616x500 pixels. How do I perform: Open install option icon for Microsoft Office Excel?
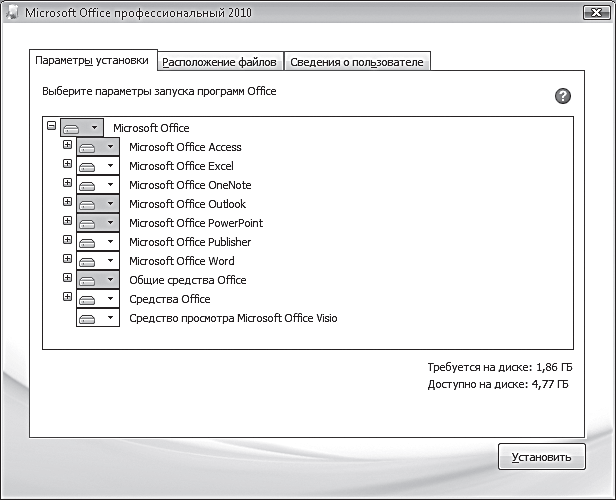point(87,166)
